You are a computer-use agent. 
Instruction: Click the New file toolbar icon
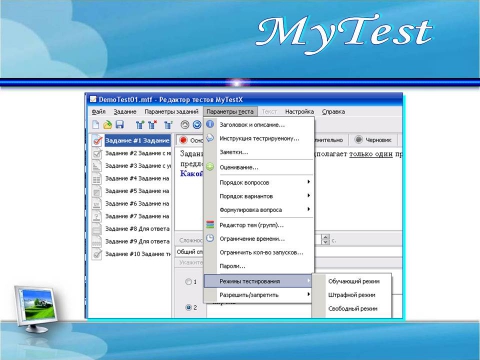point(96,125)
